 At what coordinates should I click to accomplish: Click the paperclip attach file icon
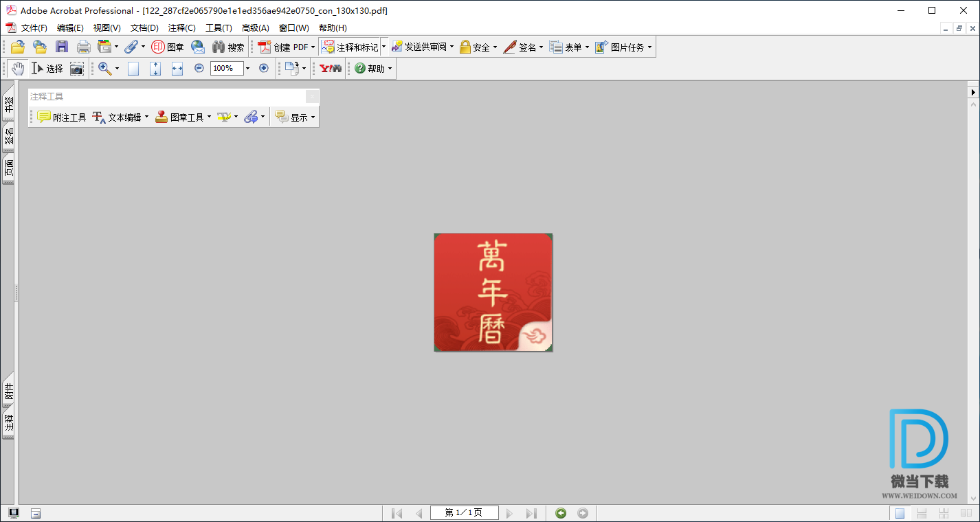pos(131,47)
